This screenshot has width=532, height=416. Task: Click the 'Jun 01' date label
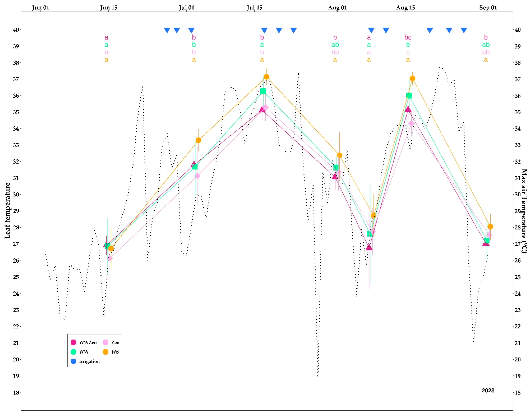pos(40,8)
